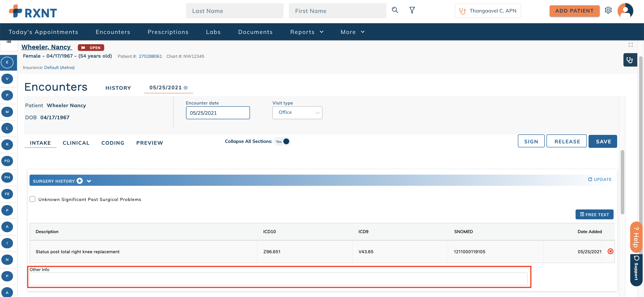This screenshot has width=644, height=297.
Task: Select the I sidebar circle
Action: [7, 243]
